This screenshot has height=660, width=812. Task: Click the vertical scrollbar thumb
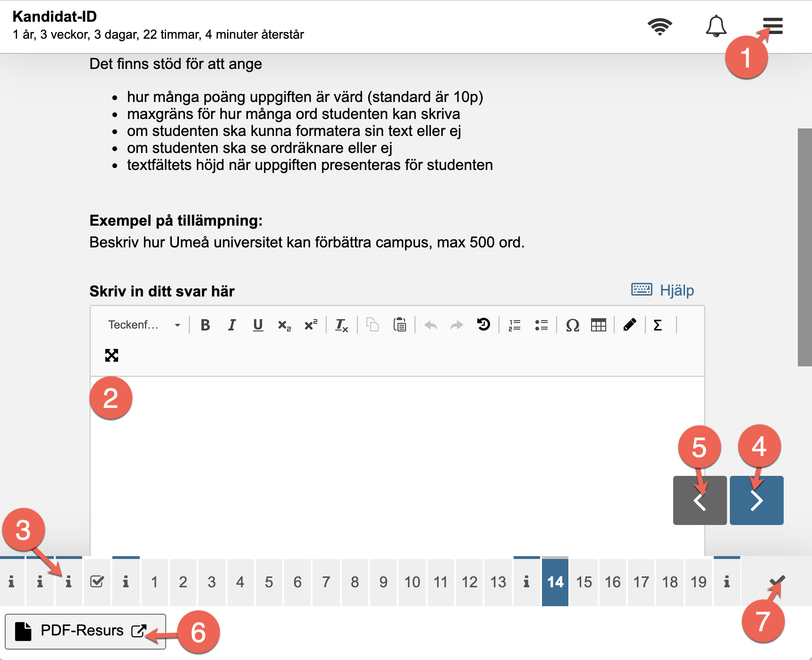pyautogui.click(x=804, y=247)
